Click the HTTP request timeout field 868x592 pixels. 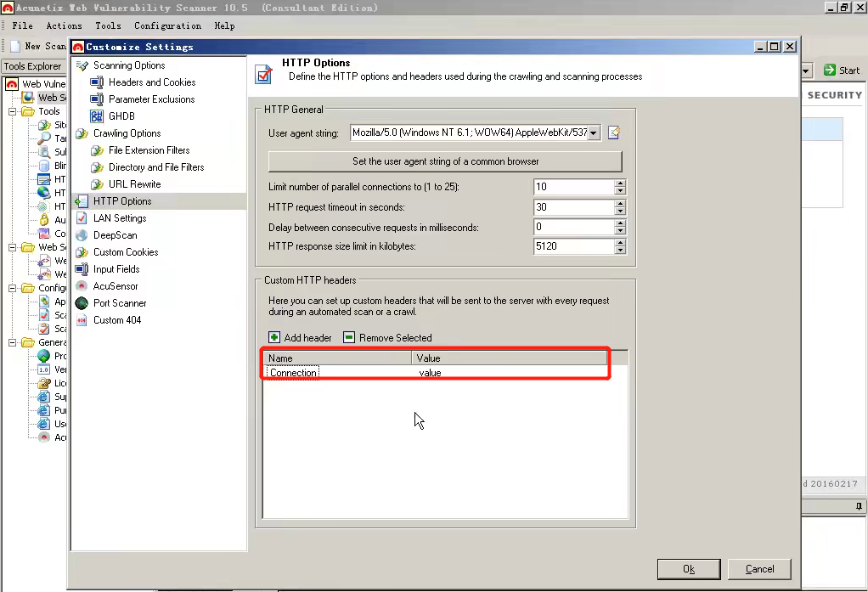[574, 207]
